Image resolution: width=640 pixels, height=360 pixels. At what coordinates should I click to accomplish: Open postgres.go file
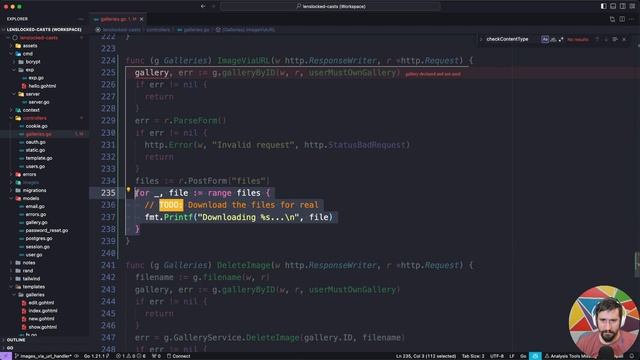(39, 238)
